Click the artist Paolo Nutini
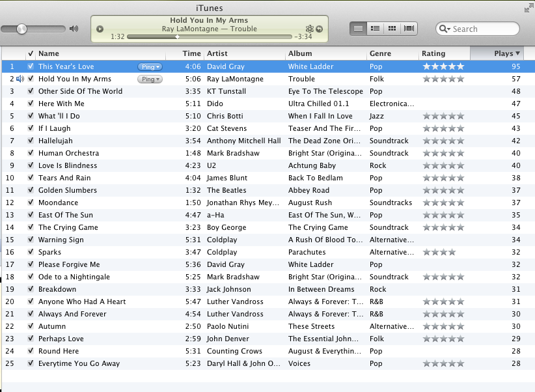Viewport: 535px width, 392px height. tap(228, 326)
